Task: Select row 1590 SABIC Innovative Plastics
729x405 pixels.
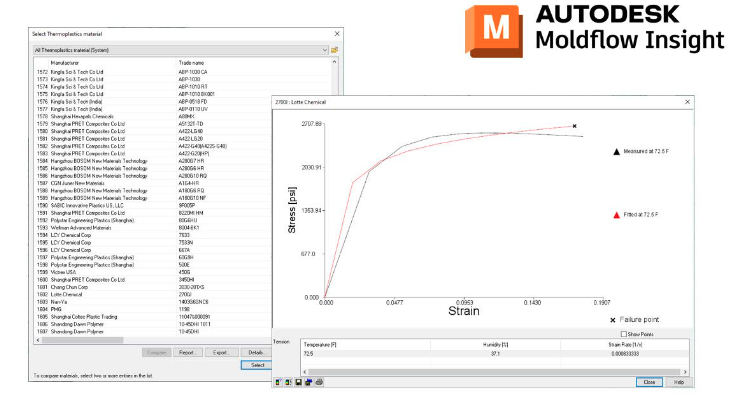Action: [153, 206]
